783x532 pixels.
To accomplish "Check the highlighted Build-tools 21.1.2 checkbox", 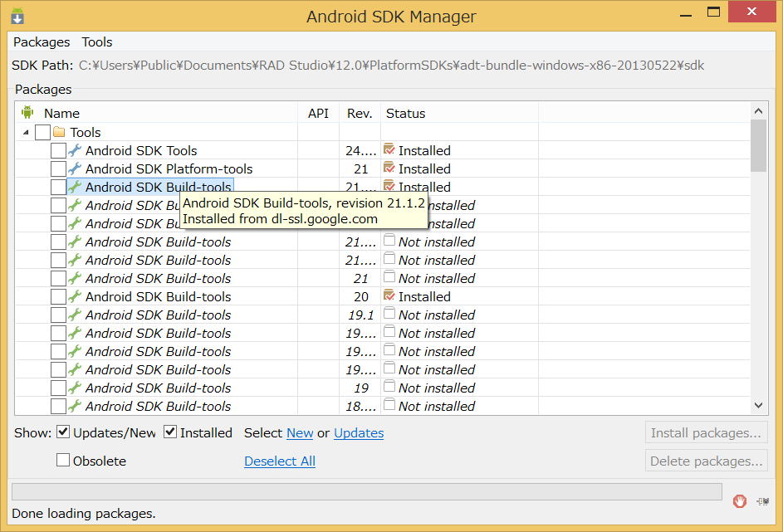I will [58, 187].
